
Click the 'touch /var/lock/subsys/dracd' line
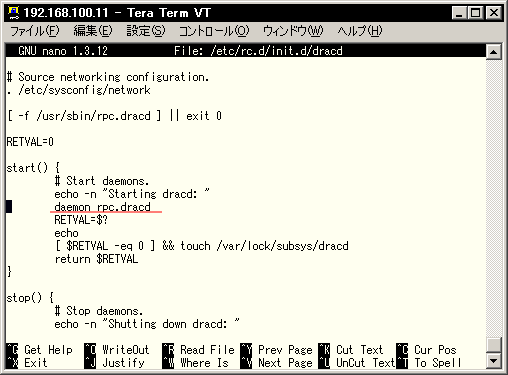click(201, 246)
